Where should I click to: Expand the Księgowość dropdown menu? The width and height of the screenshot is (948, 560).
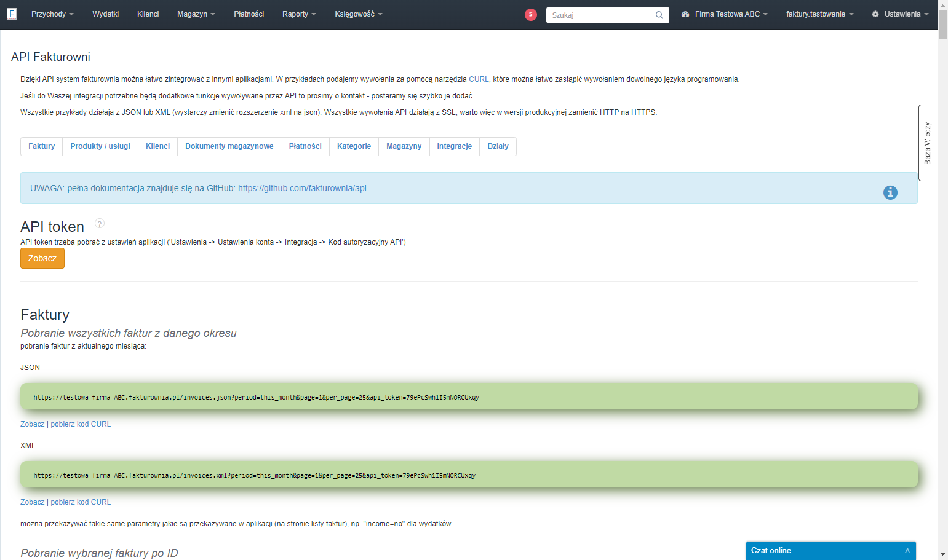pos(359,14)
